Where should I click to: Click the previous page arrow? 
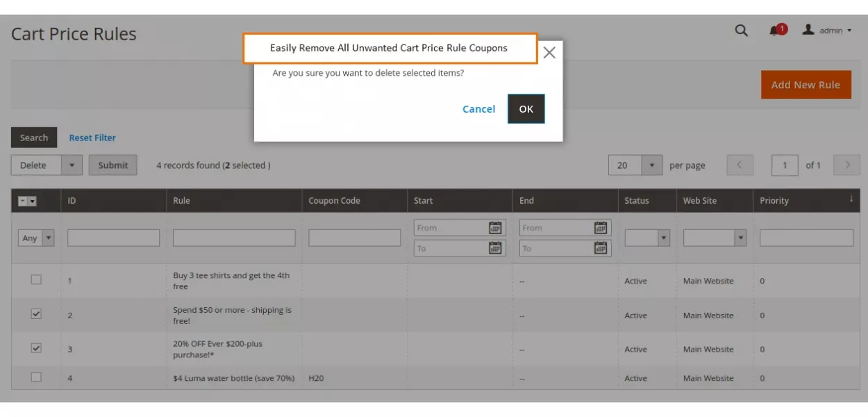[x=740, y=165]
